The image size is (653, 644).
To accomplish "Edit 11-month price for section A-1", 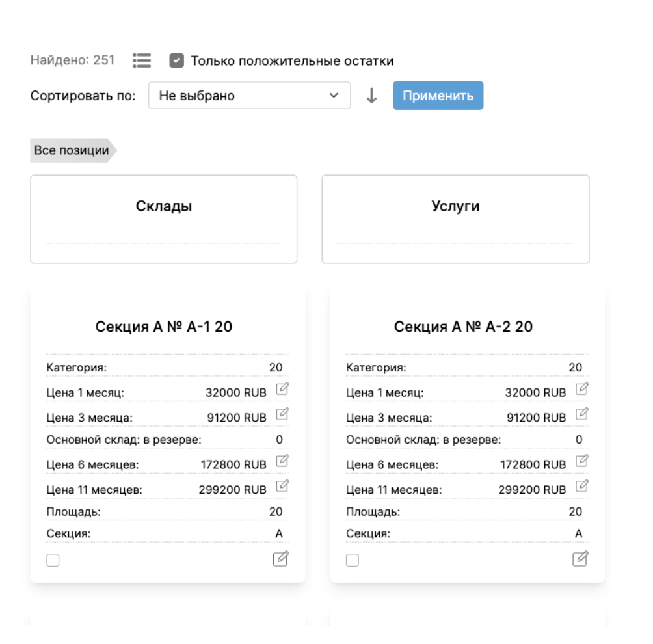I will click(282, 486).
